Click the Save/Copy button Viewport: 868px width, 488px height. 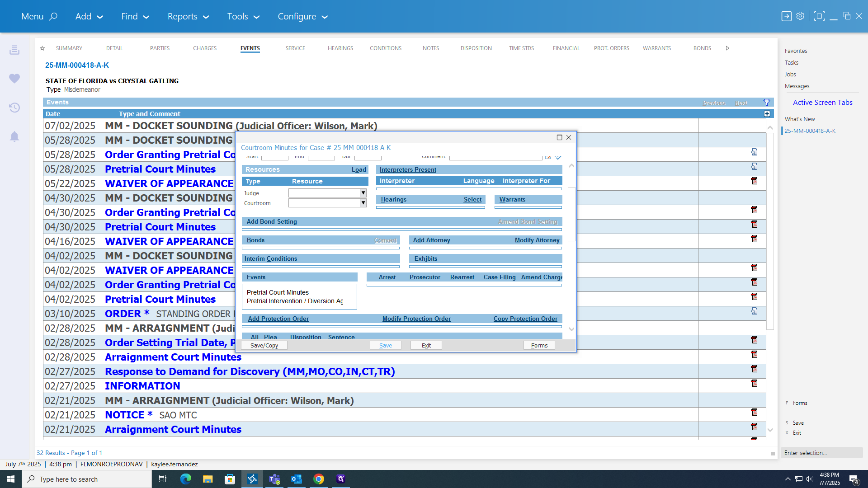point(264,345)
